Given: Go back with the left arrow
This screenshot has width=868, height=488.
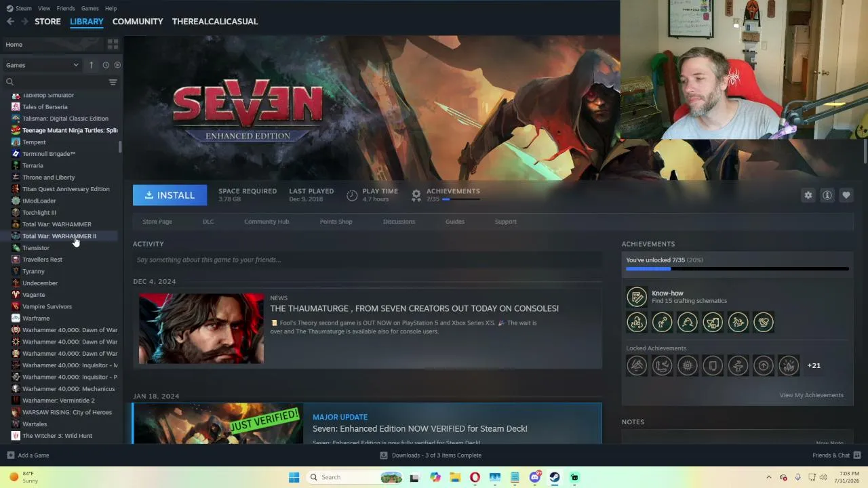Looking at the screenshot, I should pos(10,22).
